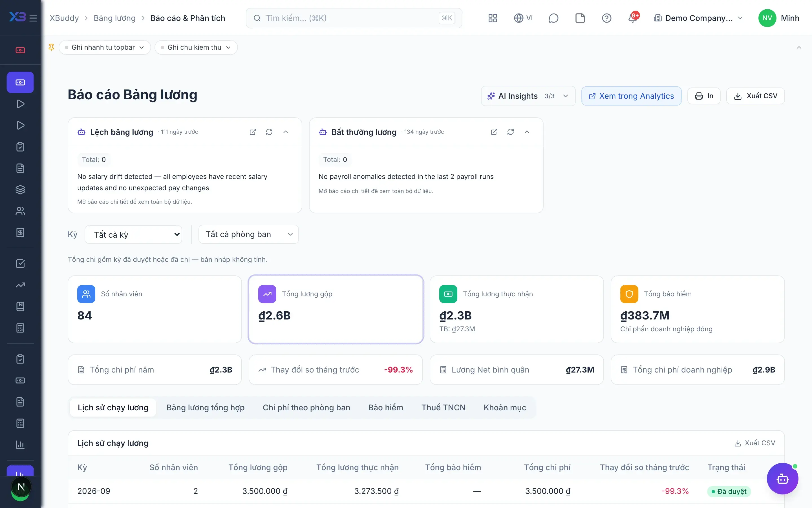
Task: Click the In print button
Action: click(x=704, y=96)
